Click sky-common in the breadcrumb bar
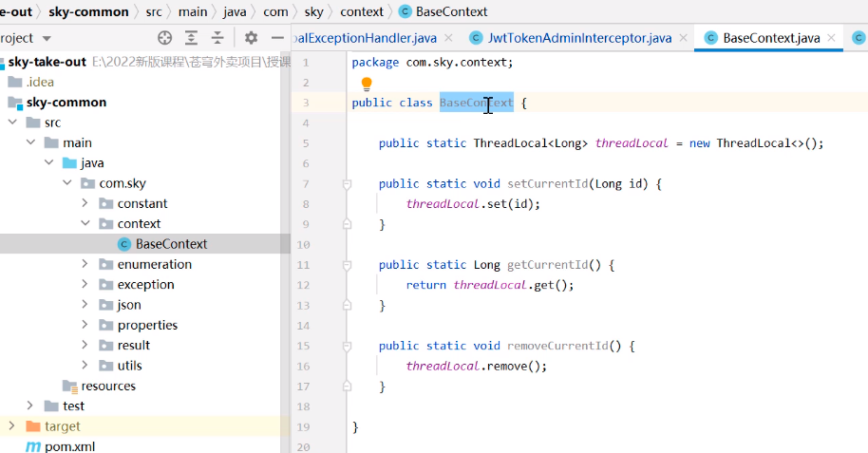Image resolution: width=868 pixels, height=453 pixels. click(88, 11)
